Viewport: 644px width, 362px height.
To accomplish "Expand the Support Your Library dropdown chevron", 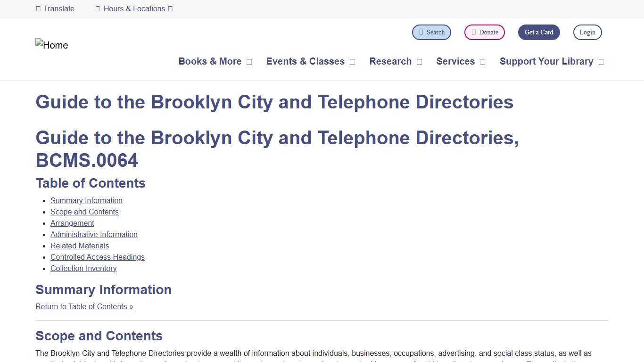I will (601, 61).
